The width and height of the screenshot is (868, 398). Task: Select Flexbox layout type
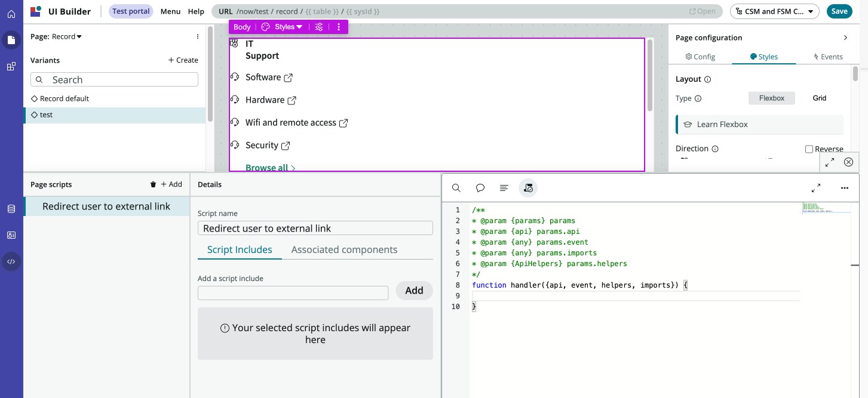point(771,98)
